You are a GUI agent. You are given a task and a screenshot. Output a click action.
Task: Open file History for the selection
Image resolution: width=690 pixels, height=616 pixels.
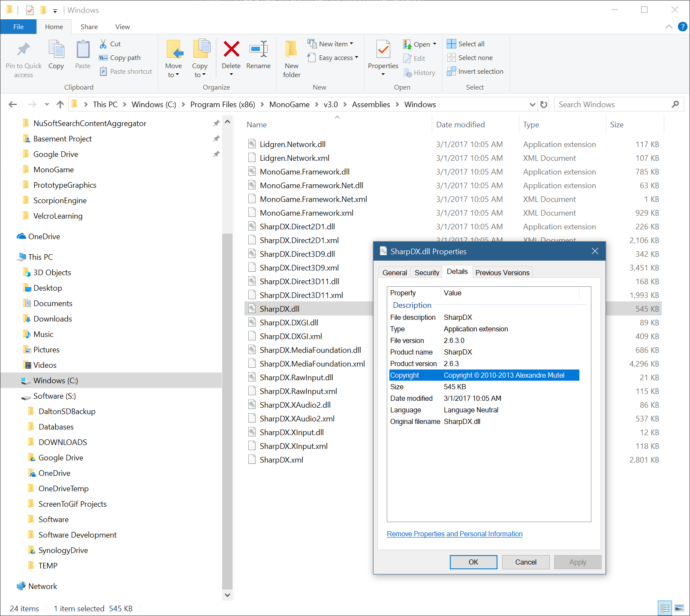tap(419, 72)
